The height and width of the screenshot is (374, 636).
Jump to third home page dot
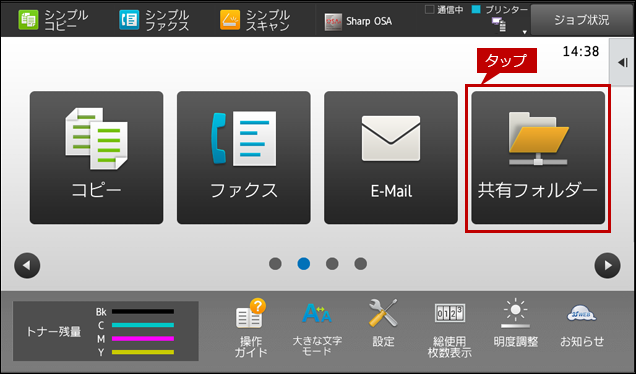[x=332, y=264]
